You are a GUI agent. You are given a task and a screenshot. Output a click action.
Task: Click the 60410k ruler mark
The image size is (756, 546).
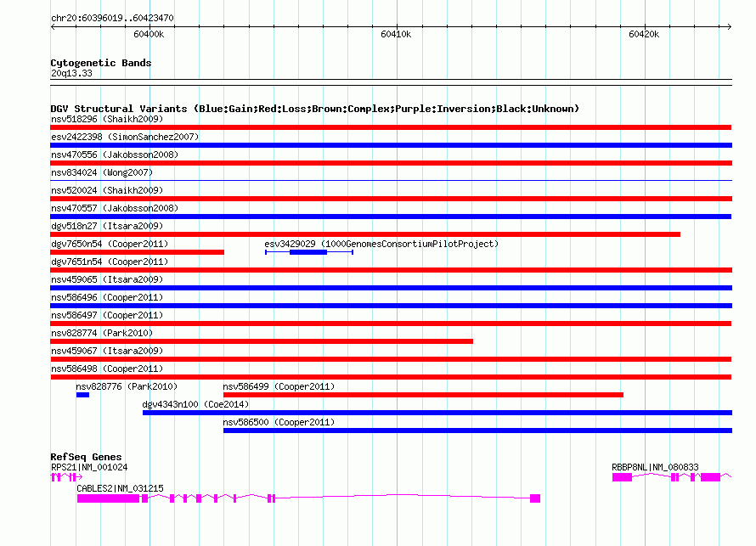pyautogui.click(x=396, y=34)
